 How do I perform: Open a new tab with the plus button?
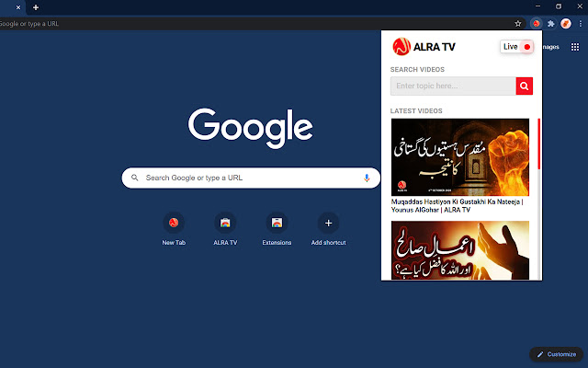36,7
